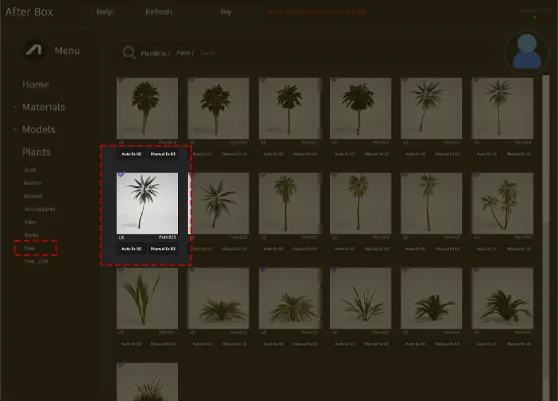The width and height of the screenshot is (558, 401).
Task: Select the partially visible bottom-row palm thumbnail
Action: 147,382
